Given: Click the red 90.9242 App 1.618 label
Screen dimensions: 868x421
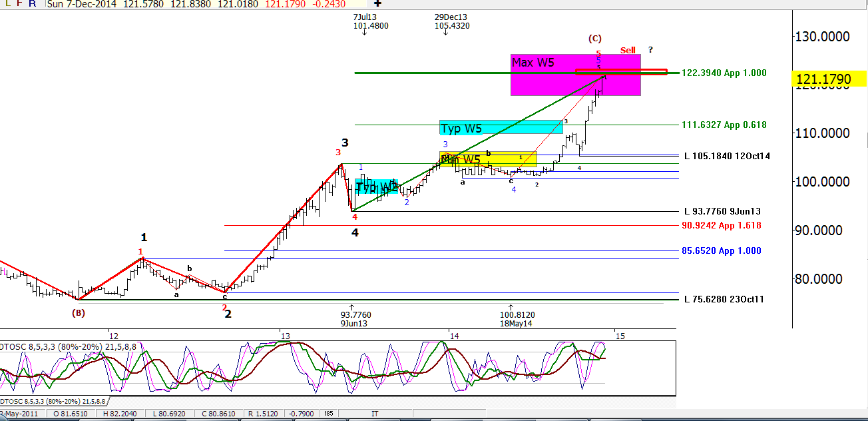Looking at the screenshot, I should point(722,225).
